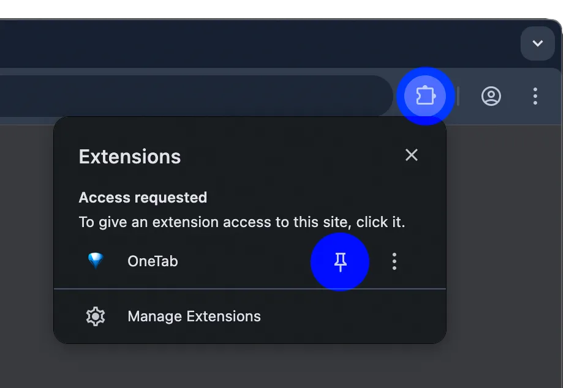Open Manage Extensions
The height and width of the screenshot is (388, 588).
(194, 316)
